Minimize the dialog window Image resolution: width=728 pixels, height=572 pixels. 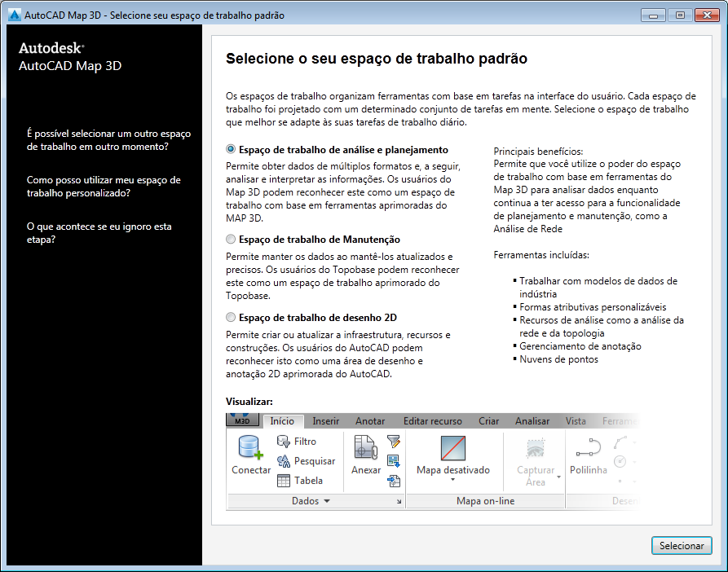653,15
